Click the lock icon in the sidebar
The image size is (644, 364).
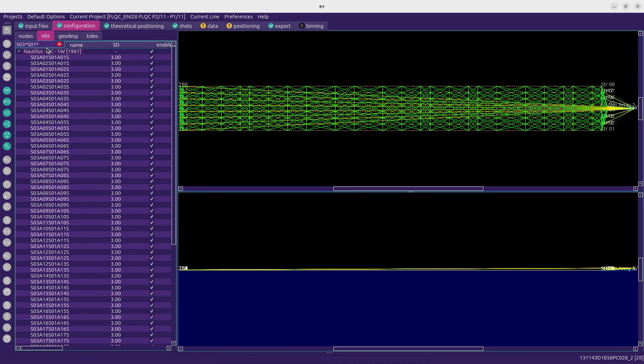pos(7,31)
